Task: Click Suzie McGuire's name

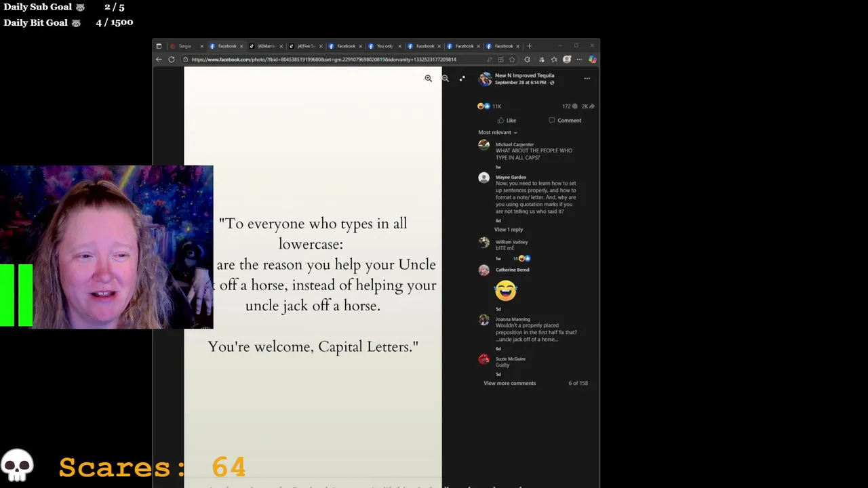Action: (511, 359)
